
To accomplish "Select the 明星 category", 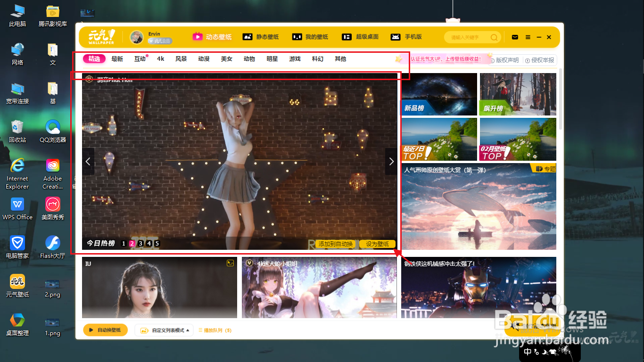I will (272, 59).
